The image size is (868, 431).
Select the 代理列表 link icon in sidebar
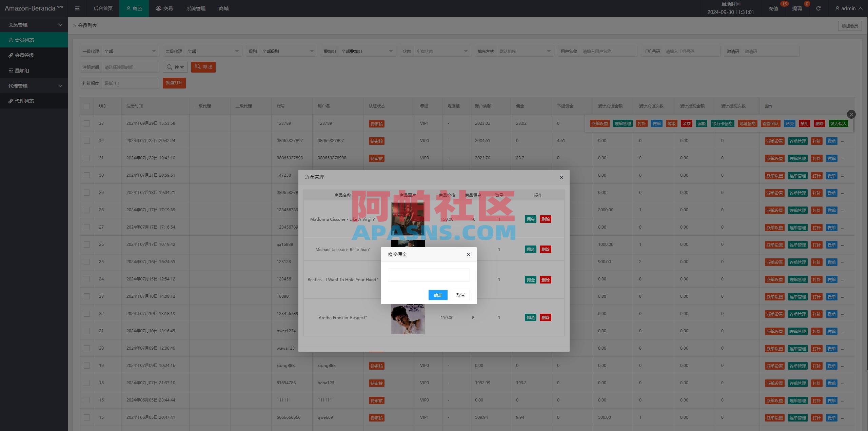(x=11, y=101)
